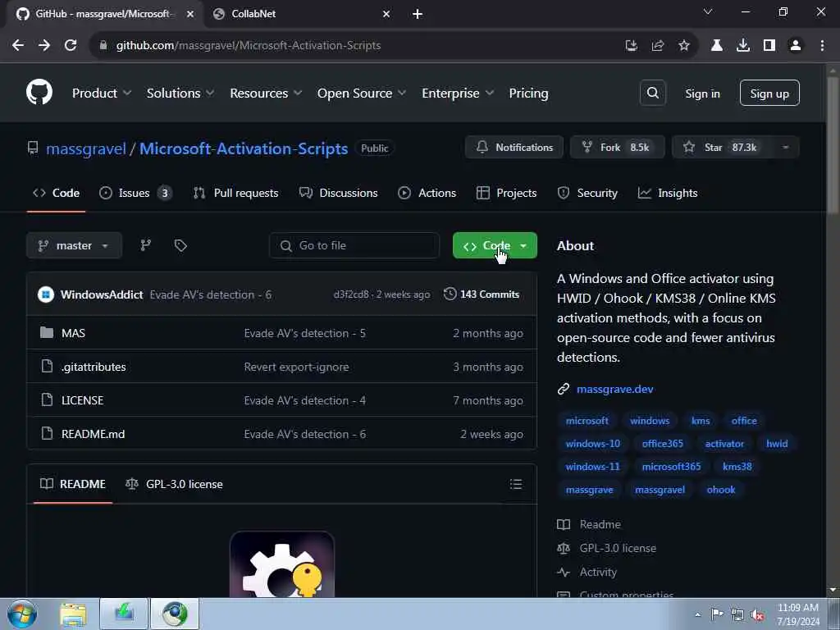Open WindowsAddict avatar icon
This screenshot has width=840, height=630.
[46, 294]
